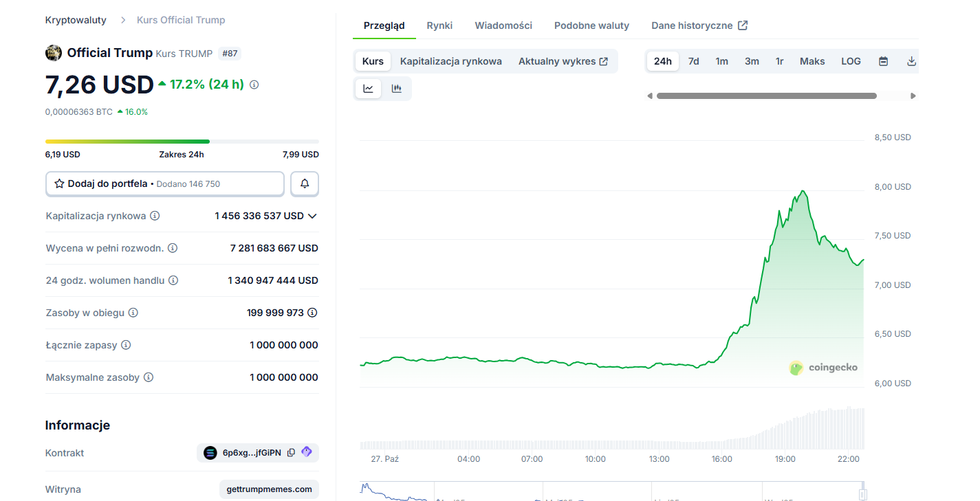Open the Rynki tab

coord(439,25)
